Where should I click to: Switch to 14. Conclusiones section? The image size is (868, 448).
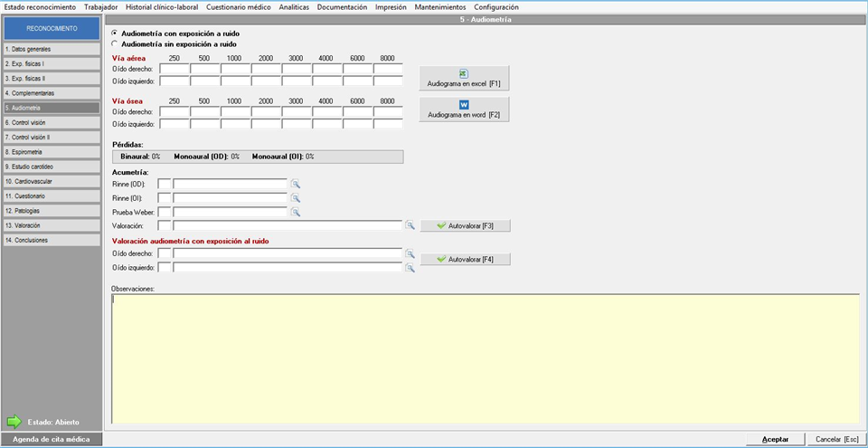click(51, 240)
